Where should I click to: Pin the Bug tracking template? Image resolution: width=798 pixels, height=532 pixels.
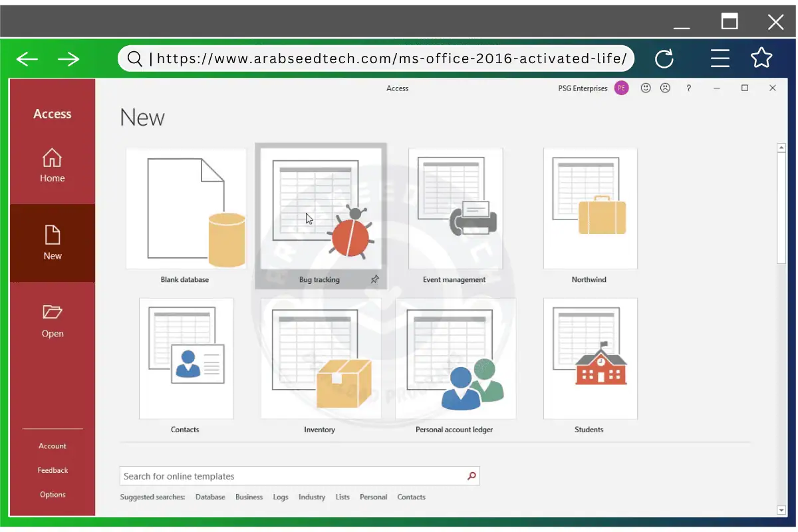pyautogui.click(x=374, y=280)
